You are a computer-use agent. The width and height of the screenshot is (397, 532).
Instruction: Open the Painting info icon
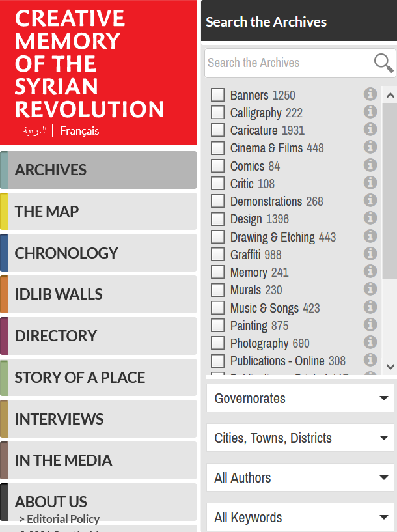(370, 324)
